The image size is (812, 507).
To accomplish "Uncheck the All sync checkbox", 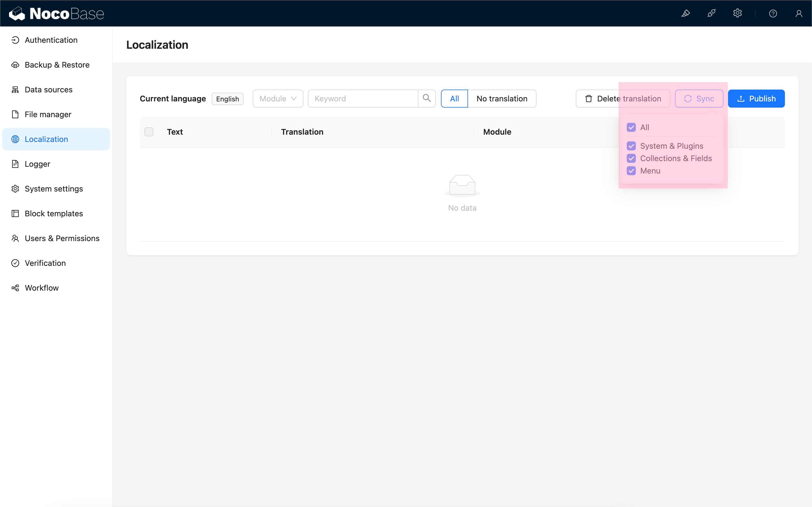I will (631, 127).
